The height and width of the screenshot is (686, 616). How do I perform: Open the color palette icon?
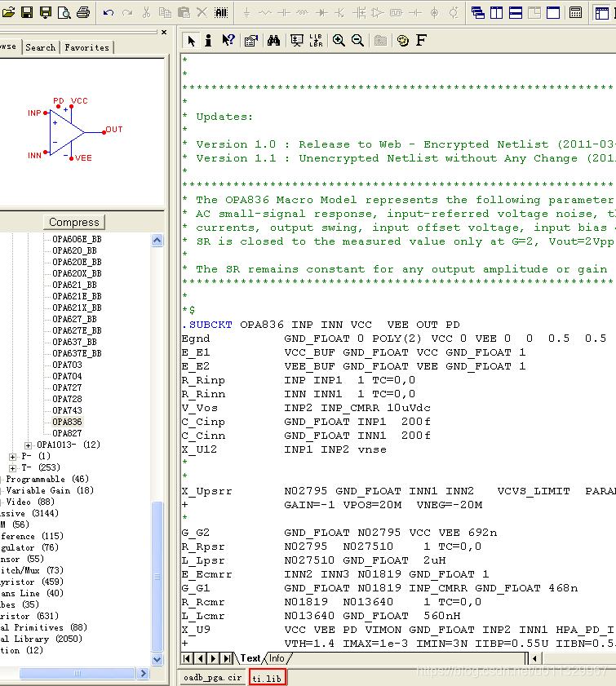[x=403, y=41]
